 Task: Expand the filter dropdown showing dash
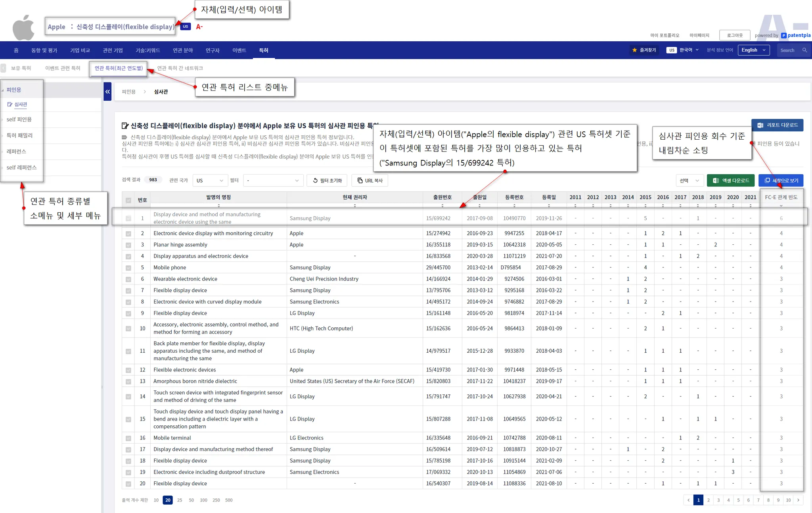point(273,181)
